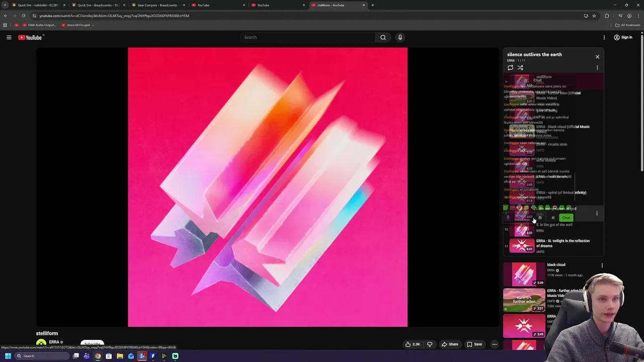Toggle loop playlist in the playlist panel
This screenshot has height=362, width=644.
pos(510,67)
